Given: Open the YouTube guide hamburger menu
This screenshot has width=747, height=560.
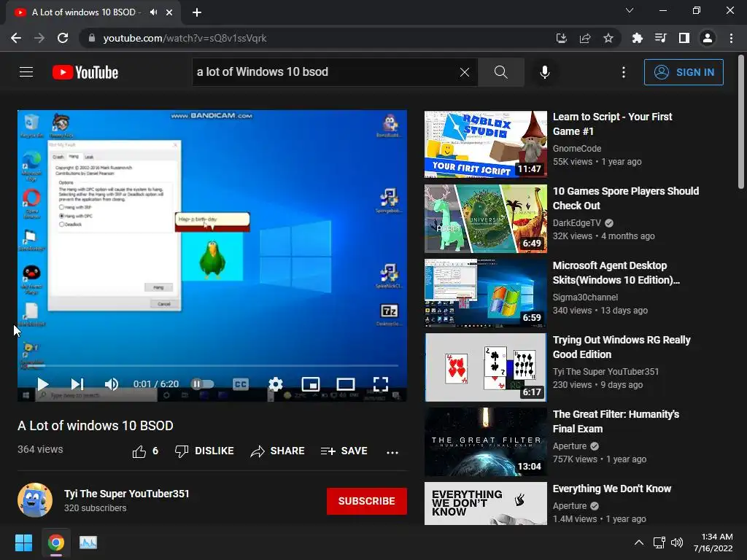Looking at the screenshot, I should click(26, 72).
